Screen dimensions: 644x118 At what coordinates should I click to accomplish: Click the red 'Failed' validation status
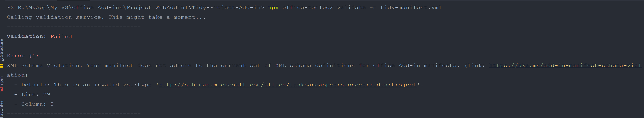[x=61, y=36]
